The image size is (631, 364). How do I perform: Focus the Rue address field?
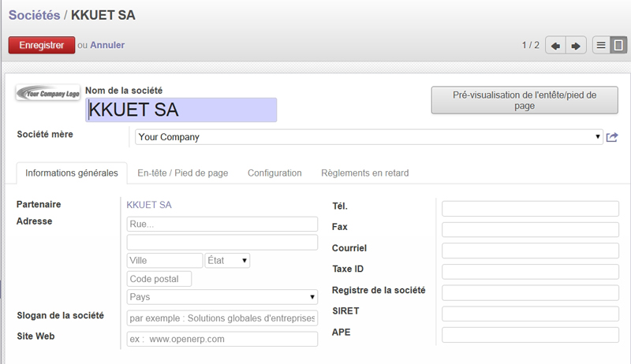pos(222,225)
